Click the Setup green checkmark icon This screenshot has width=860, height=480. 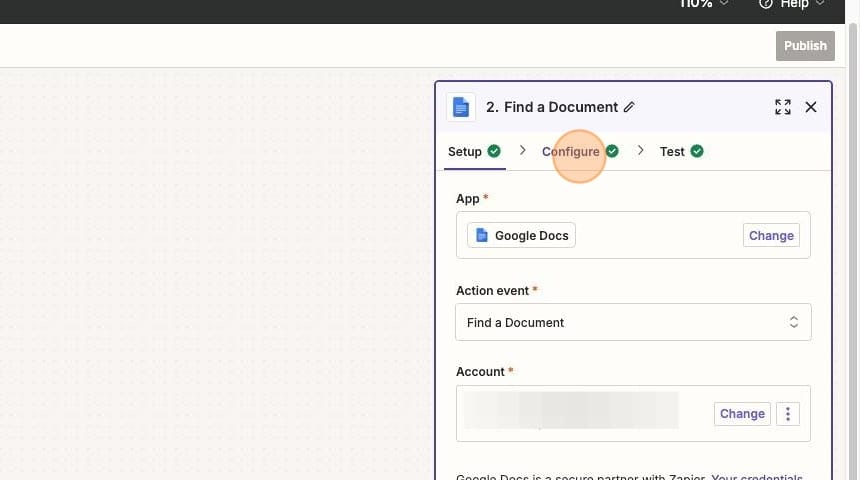(494, 151)
